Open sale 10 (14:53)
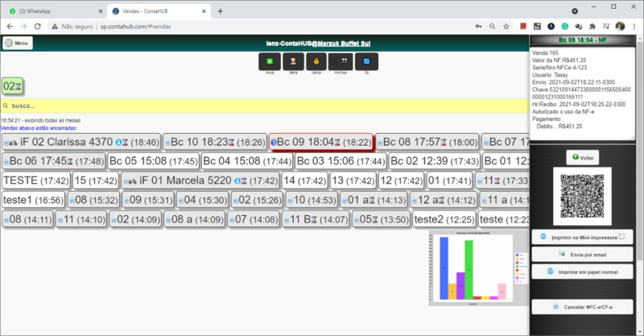Image resolution: width=644 pixels, height=336 pixels. (x=312, y=200)
